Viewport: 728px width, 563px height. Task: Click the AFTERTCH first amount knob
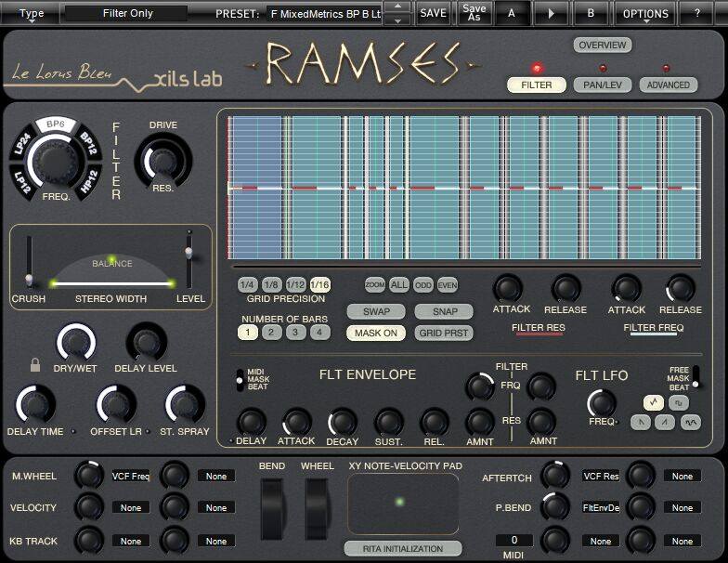[555, 475]
